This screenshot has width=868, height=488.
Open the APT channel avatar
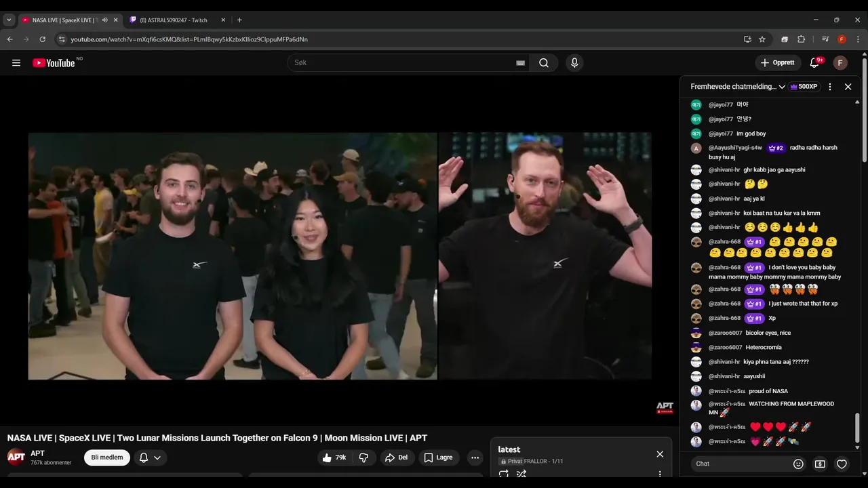click(16, 457)
